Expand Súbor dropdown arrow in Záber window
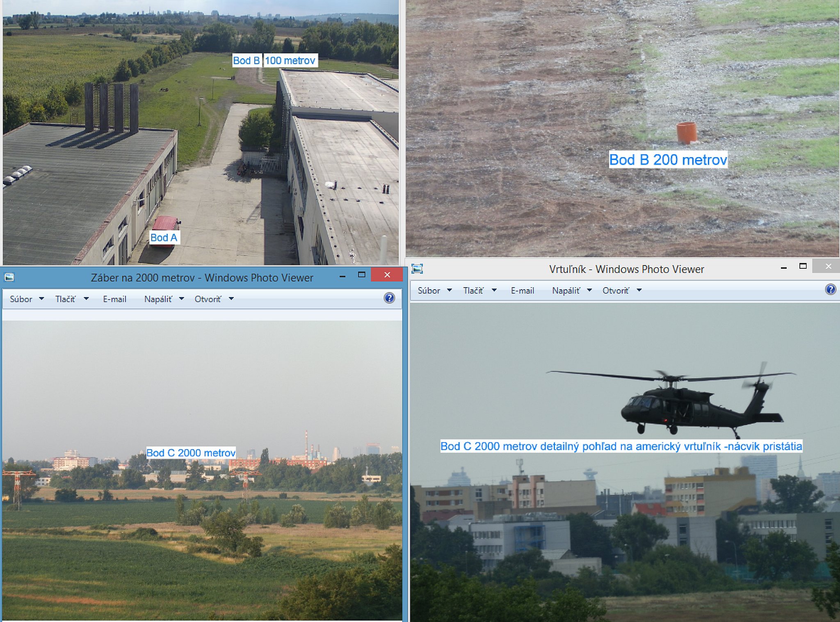Screen dimensions: 840x622 click(41, 299)
